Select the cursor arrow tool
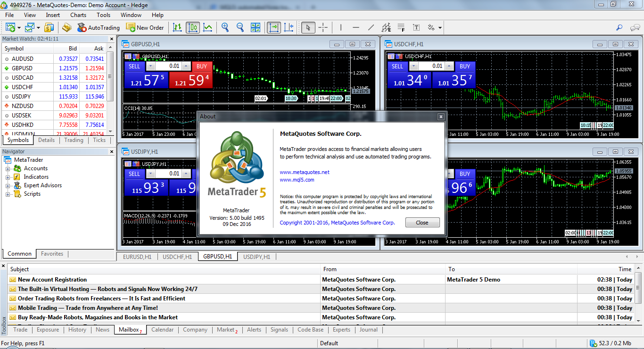The image size is (644, 349). click(308, 27)
